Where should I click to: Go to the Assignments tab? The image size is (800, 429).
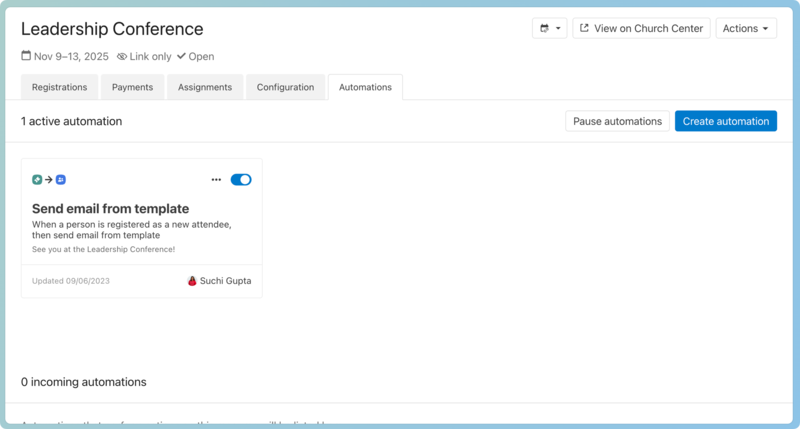[205, 87]
